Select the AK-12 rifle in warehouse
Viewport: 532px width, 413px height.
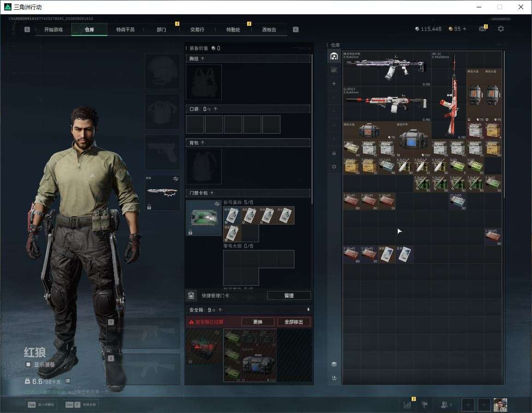[449, 95]
